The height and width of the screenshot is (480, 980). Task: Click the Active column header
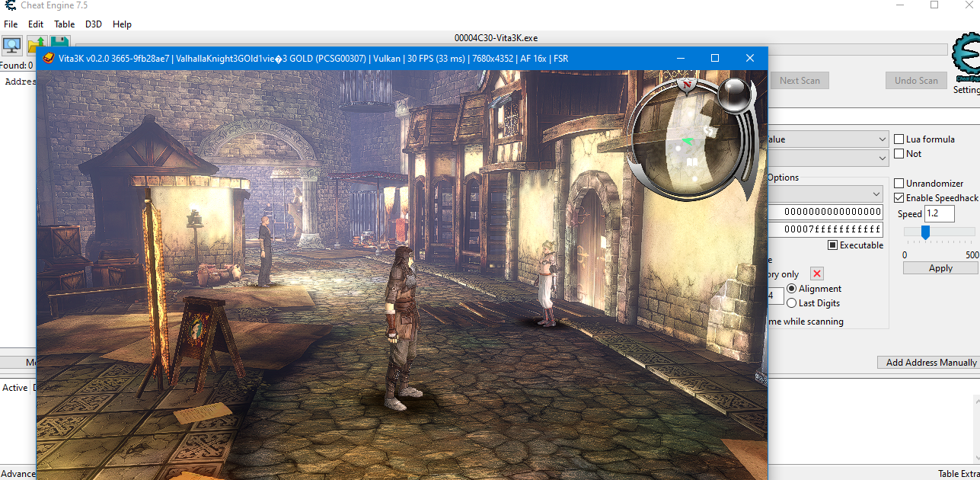coord(14,388)
